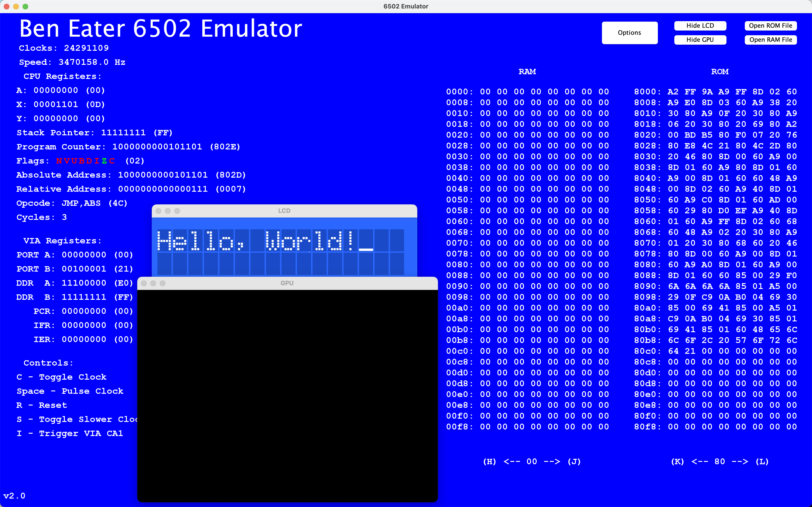Click 'I - Trigger VIA CA1' text
Screen dimensions: 812x507
coord(70,433)
